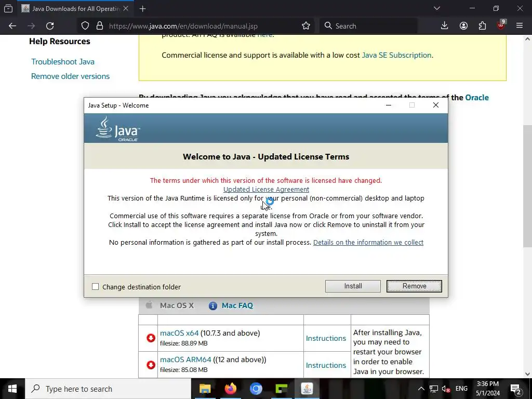Open the green app taskbar icon
Screen dimensions: 532x399
[x=281, y=389]
